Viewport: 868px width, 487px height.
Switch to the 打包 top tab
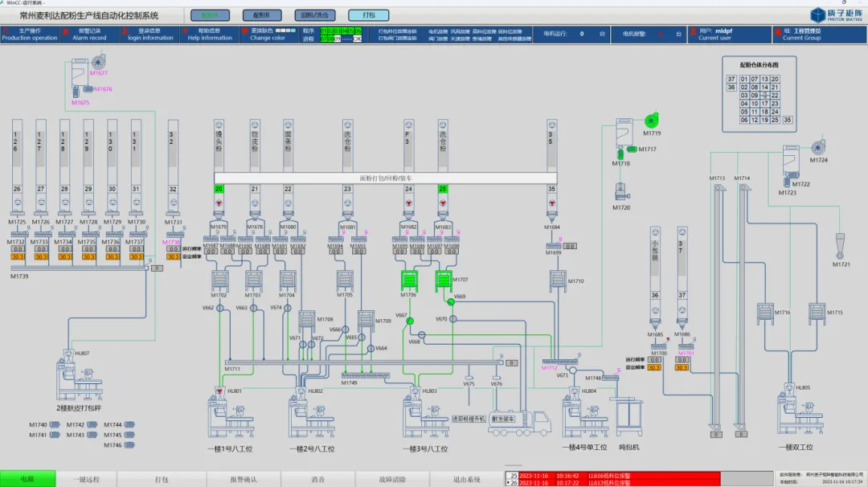click(x=369, y=15)
